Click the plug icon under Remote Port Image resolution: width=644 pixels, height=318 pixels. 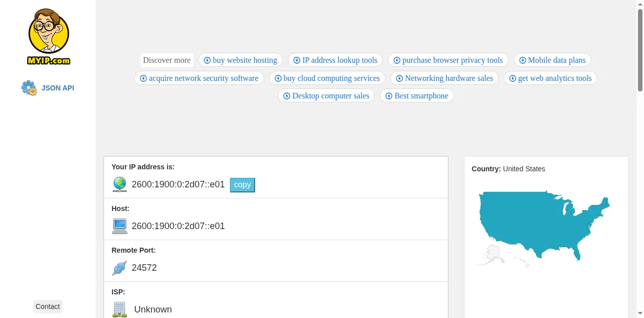pos(120,268)
